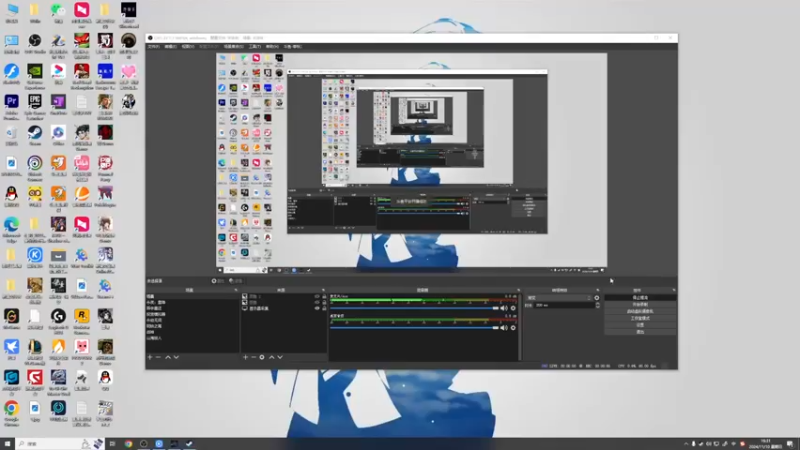Open Audio Mixer dock panel popout menu icon
Viewport: 800px width, 450px height.
pyautogui.click(x=518, y=290)
